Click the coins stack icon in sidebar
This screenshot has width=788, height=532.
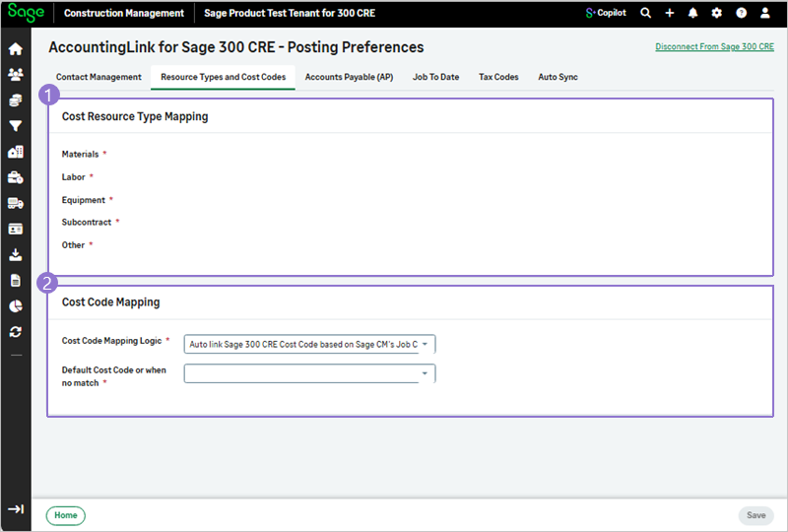tap(16, 100)
